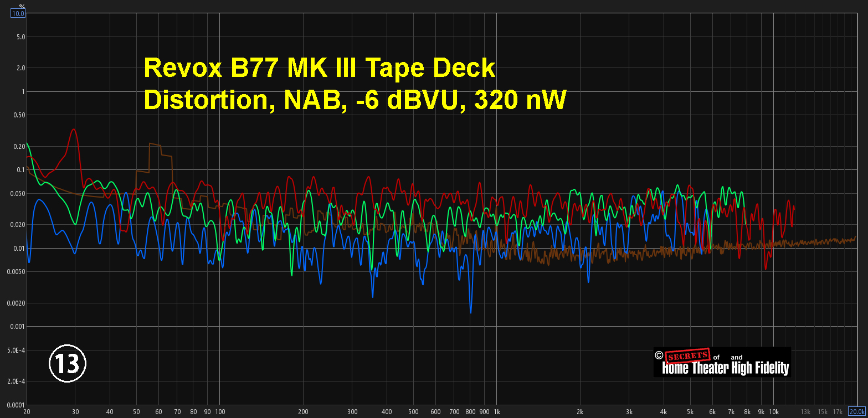This screenshot has width=868, height=418.
Task: Click the 1k label on frequency axis
Action: (496, 411)
